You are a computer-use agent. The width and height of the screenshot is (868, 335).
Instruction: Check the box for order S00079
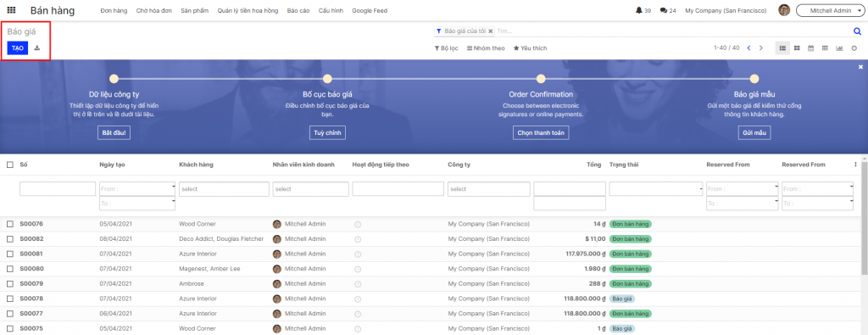click(10, 284)
